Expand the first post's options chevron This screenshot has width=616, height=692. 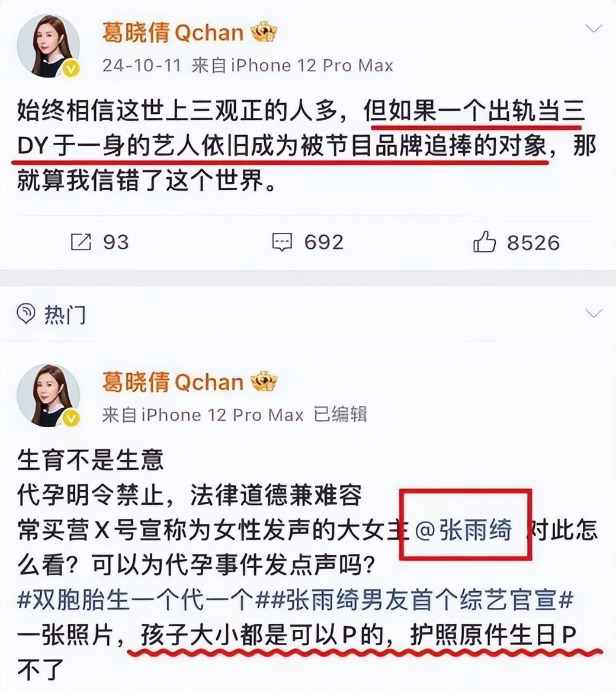tap(593, 29)
